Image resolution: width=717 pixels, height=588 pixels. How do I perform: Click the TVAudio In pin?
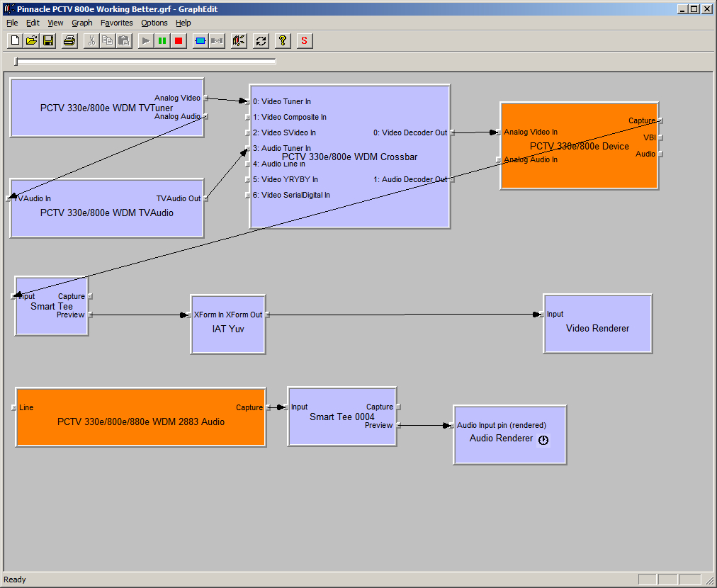9,198
